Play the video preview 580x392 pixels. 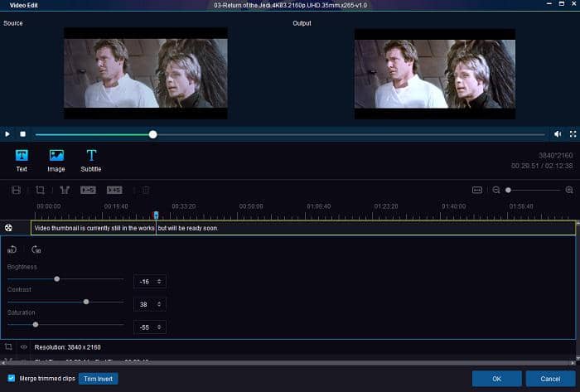pyautogui.click(x=7, y=134)
